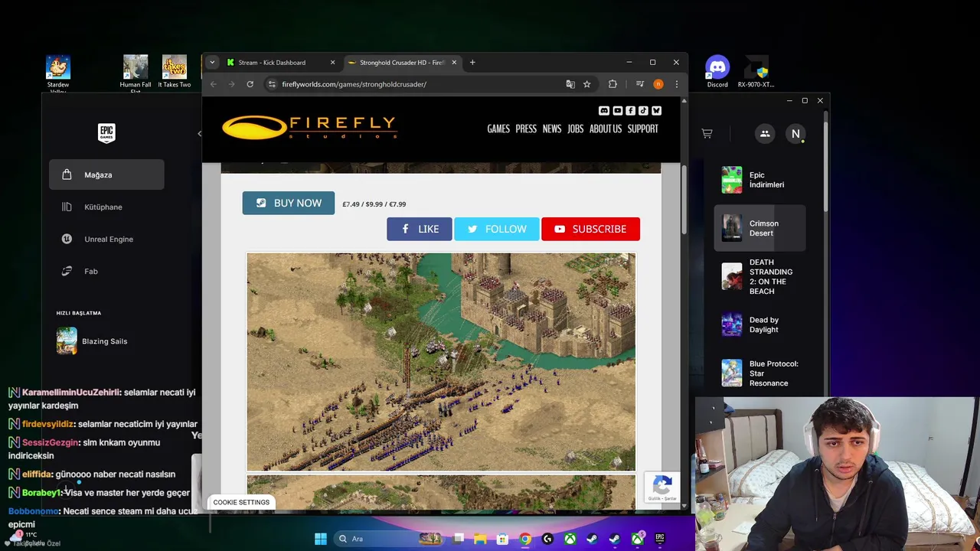Open Chrome profile avatar
980x551 pixels.
click(x=658, y=84)
